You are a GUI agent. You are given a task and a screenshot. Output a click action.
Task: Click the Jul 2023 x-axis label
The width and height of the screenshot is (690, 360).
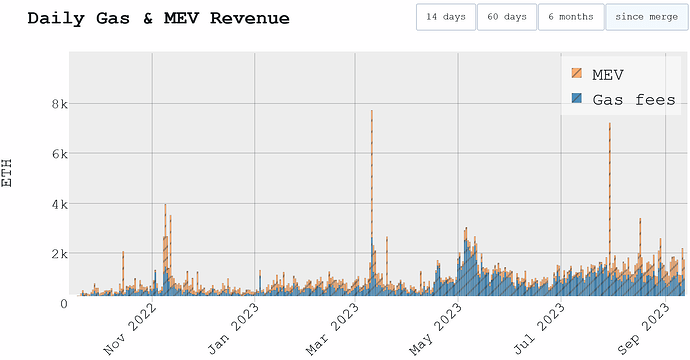540,329
